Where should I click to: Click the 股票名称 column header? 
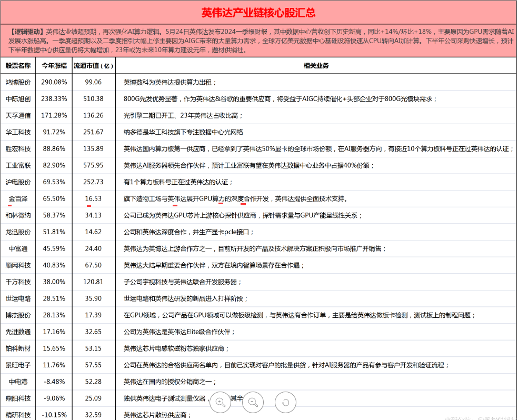18,66
